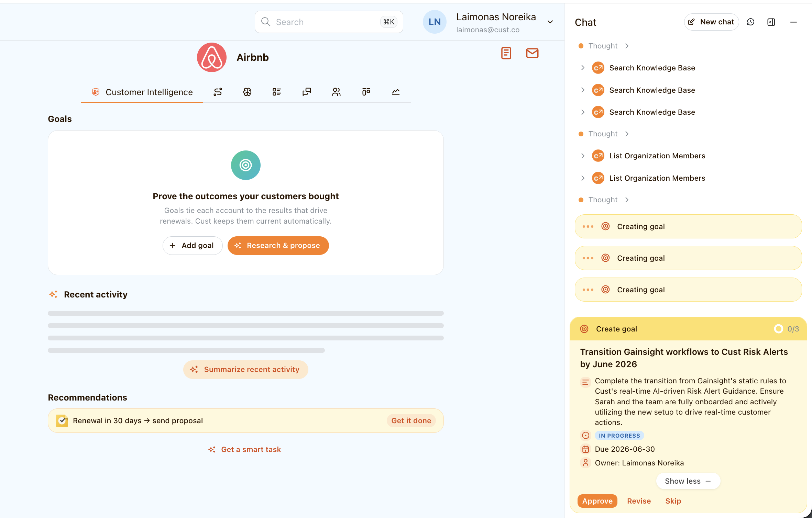The width and height of the screenshot is (812, 518).
Task: Click the goal title Transition Gainsight workflows
Action: click(x=684, y=358)
